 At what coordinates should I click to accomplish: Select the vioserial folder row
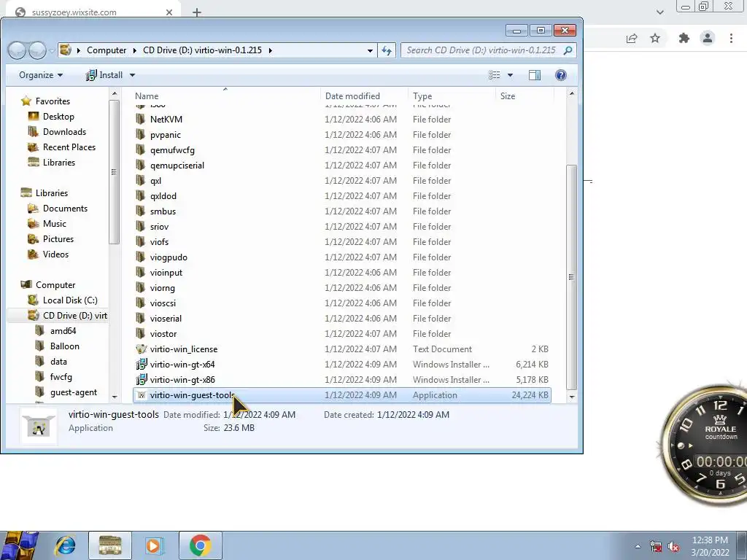coord(342,319)
